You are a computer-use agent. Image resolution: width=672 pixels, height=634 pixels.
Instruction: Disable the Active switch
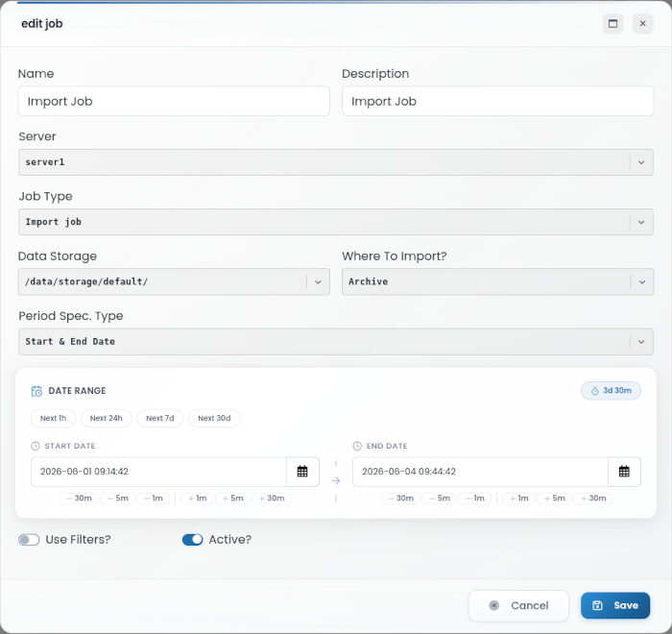tap(192, 540)
